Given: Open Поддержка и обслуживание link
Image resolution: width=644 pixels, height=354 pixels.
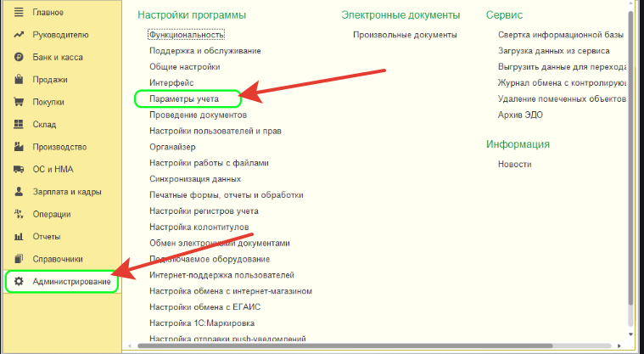Looking at the screenshot, I should point(205,51).
